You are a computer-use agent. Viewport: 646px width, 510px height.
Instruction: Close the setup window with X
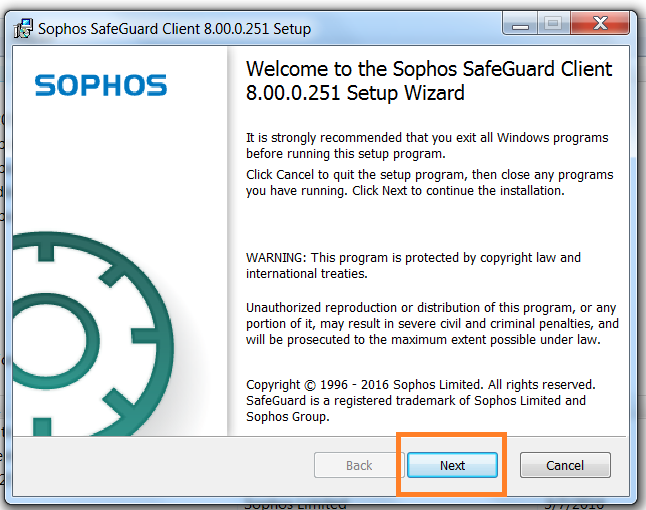pyautogui.click(x=600, y=23)
